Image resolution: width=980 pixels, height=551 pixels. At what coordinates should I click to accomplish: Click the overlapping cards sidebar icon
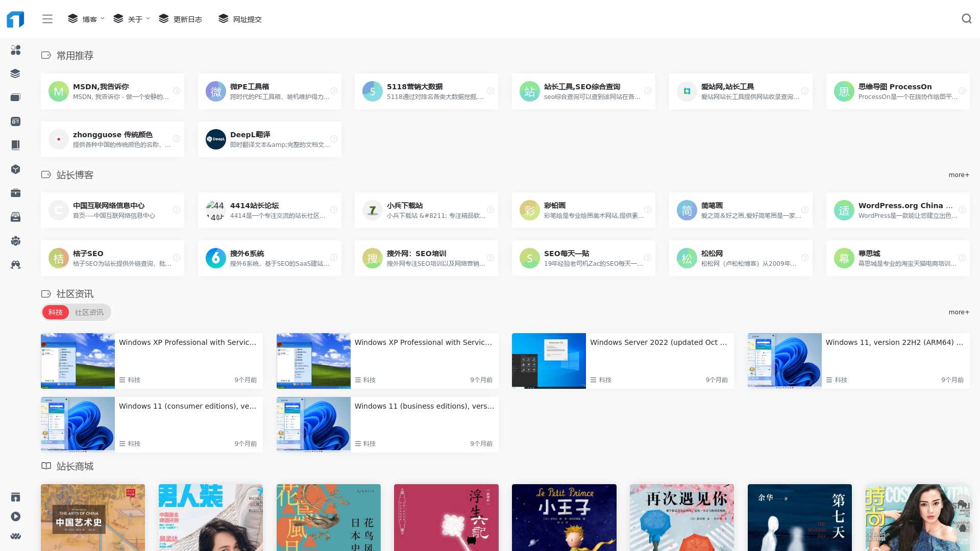pos(16,97)
